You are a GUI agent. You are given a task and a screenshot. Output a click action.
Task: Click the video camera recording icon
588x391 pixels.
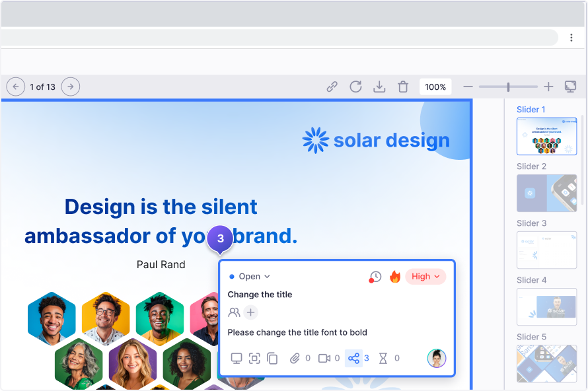point(324,358)
